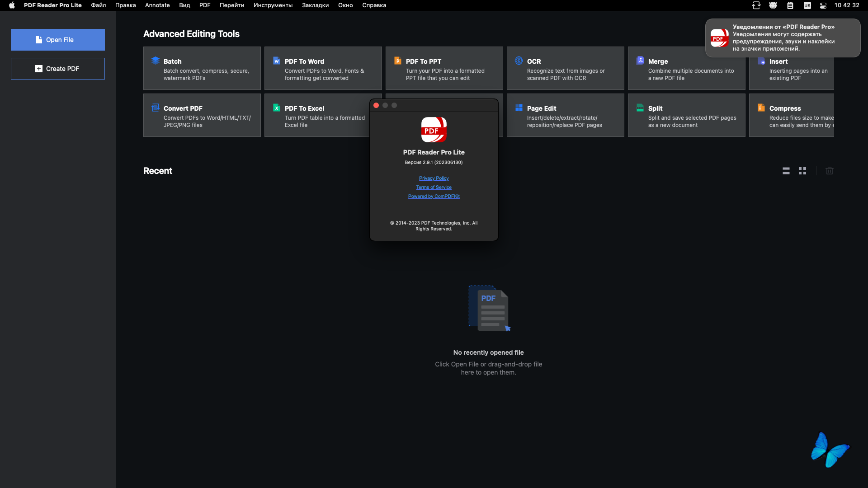Viewport: 868px width, 488px height.
Task: Click the blue butterfly icon
Action: pyautogui.click(x=830, y=450)
